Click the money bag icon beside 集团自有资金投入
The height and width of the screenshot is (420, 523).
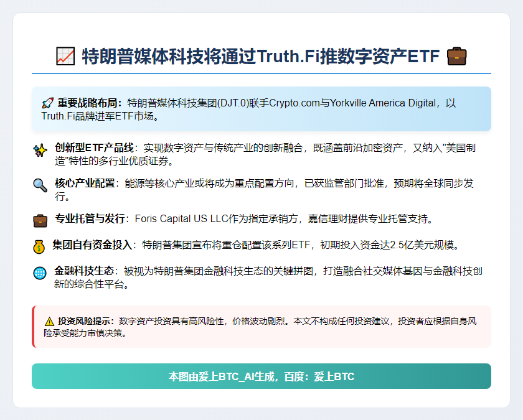pos(39,247)
